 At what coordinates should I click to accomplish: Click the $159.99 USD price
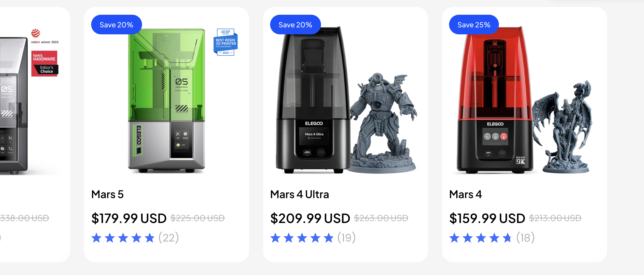click(487, 218)
